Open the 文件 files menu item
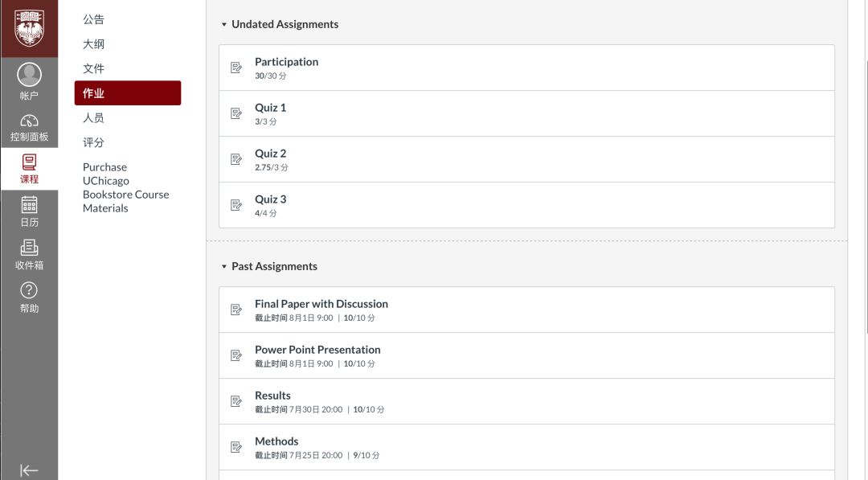The image size is (868, 480). point(93,68)
